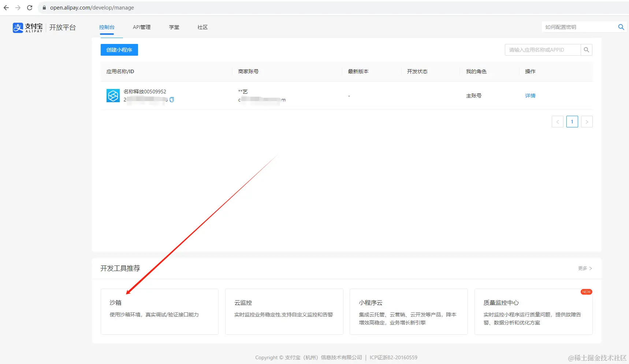The height and width of the screenshot is (364, 629).
Task: Click the 操作 column header
Action: pos(530,71)
